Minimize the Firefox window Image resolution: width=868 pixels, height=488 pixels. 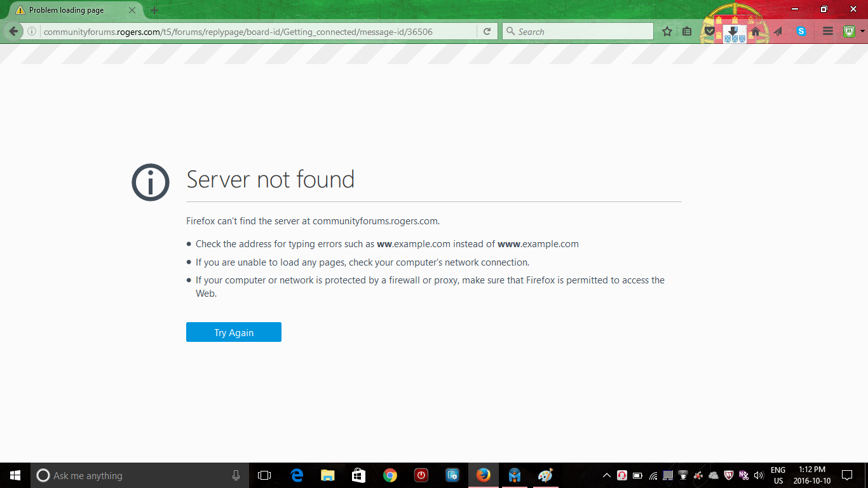pos(795,9)
